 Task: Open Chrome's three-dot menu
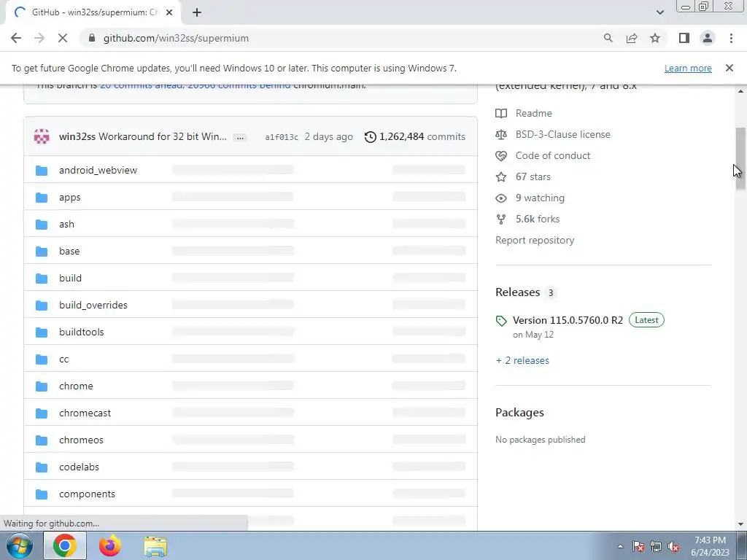(x=731, y=38)
